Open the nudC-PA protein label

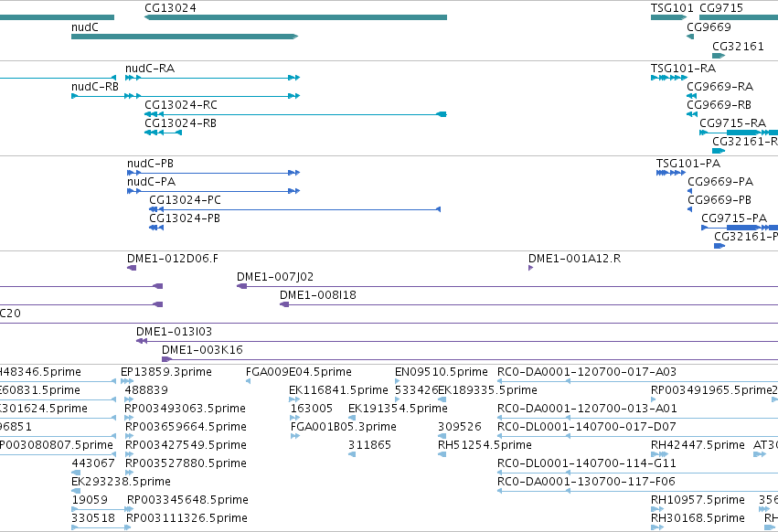point(152,182)
